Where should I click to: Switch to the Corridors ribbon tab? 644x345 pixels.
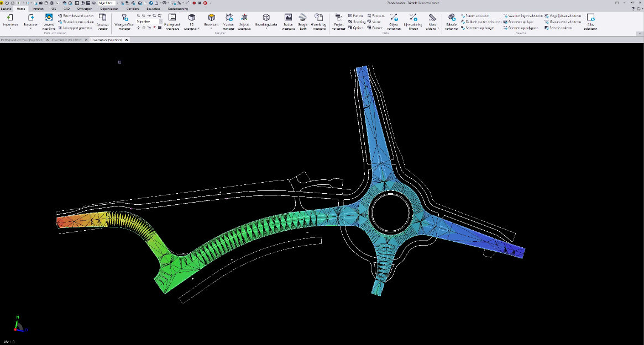[133, 9]
